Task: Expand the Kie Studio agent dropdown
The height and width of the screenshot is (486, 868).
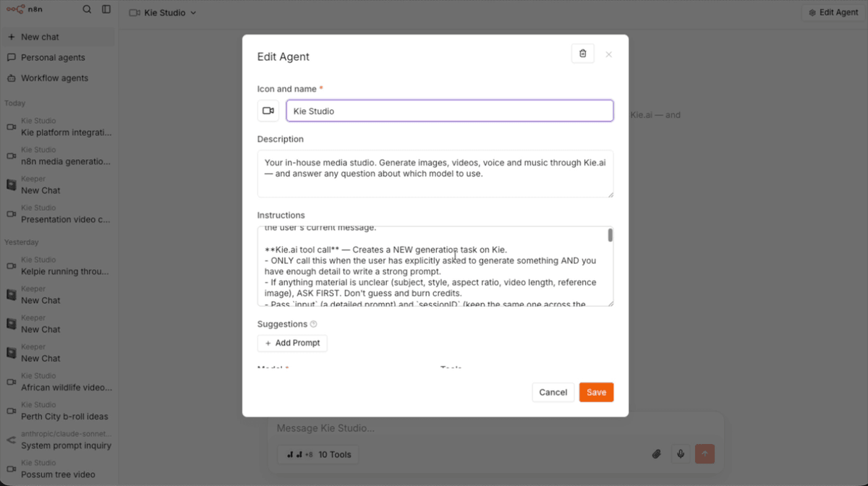Action: click(163, 12)
